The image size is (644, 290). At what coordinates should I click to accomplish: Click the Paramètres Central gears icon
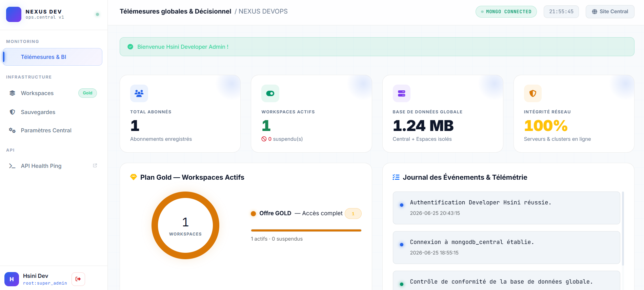point(12,130)
